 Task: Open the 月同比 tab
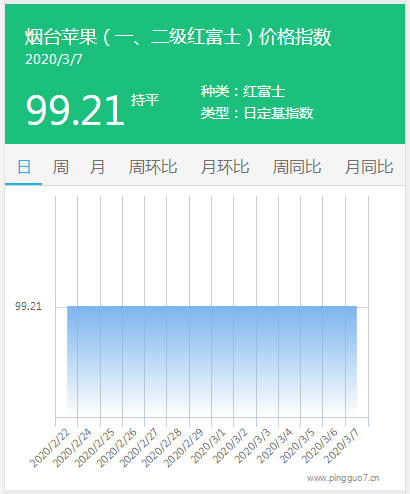pyautogui.click(x=369, y=167)
